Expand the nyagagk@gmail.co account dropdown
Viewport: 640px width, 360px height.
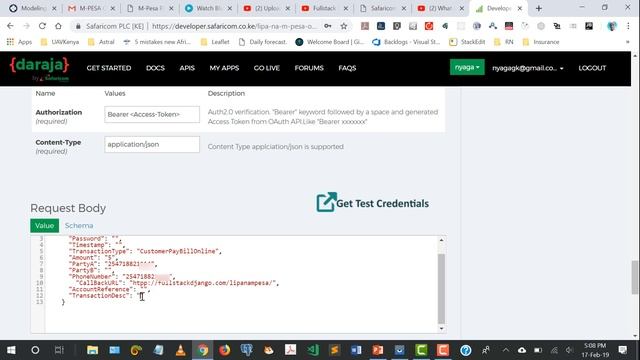click(527, 68)
